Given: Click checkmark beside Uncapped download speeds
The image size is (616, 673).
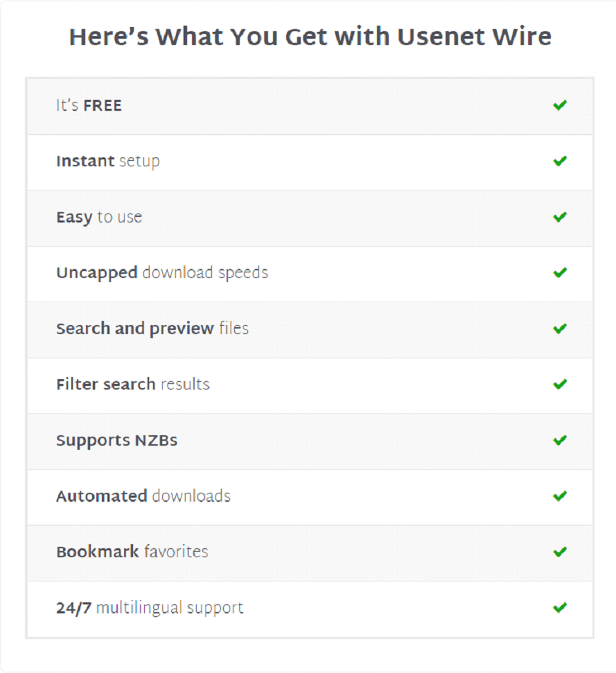Looking at the screenshot, I should [x=560, y=272].
